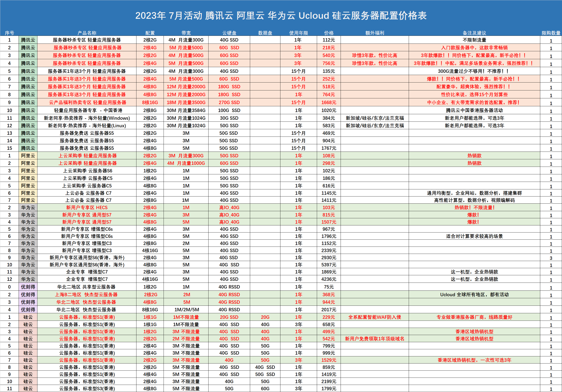Click price cell '616元'
The width and height of the screenshot is (562, 392).
[x=329, y=186]
